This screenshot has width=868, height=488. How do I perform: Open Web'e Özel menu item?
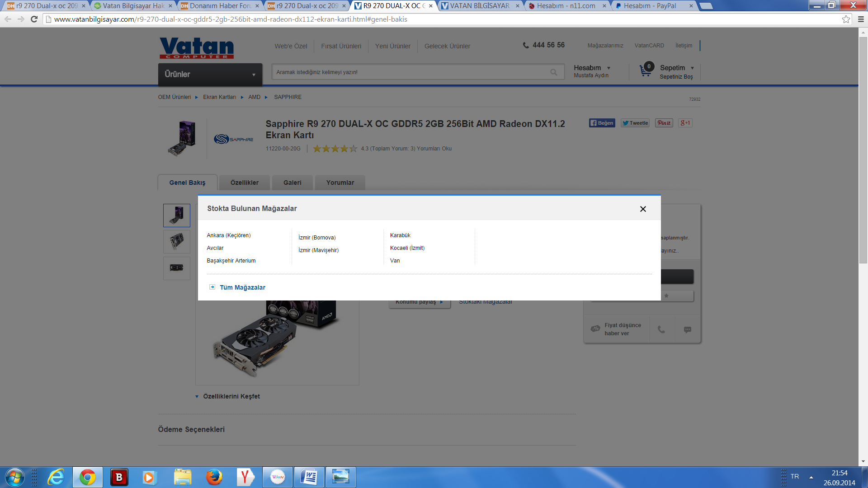click(x=291, y=46)
